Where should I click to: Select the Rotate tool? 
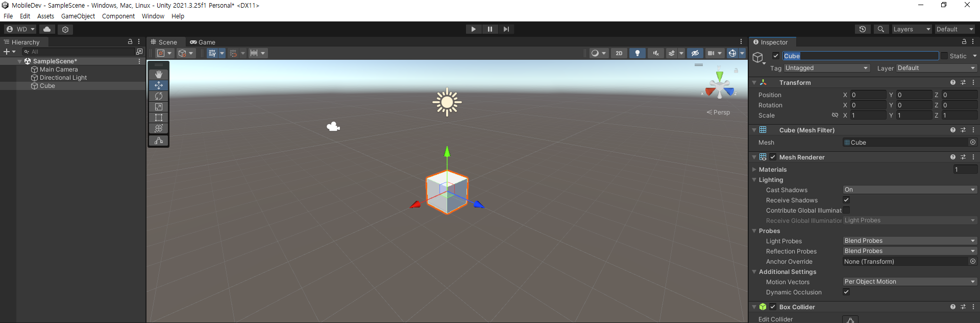(x=159, y=96)
